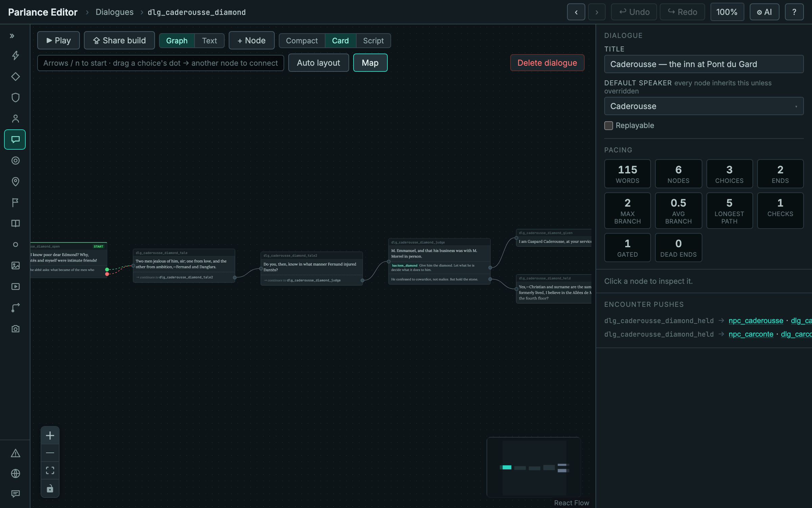Open the lightning bolt sidebar section
This screenshot has height=508, width=812.
pyautogui.click(x=15, y=56)
